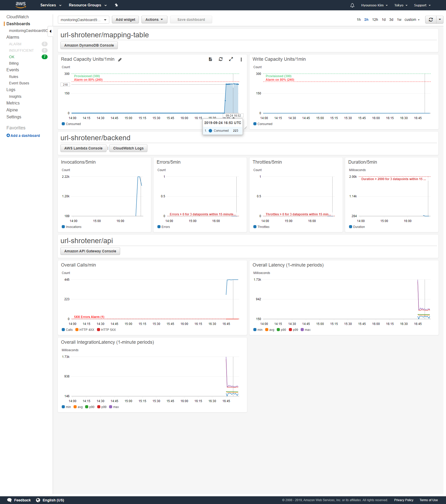
Task: Click the Add widget button
Action: [126, 20]
